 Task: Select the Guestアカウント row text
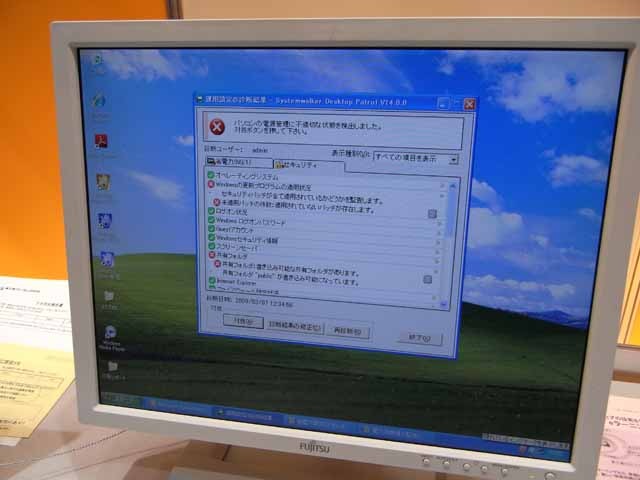coord(235,230)
